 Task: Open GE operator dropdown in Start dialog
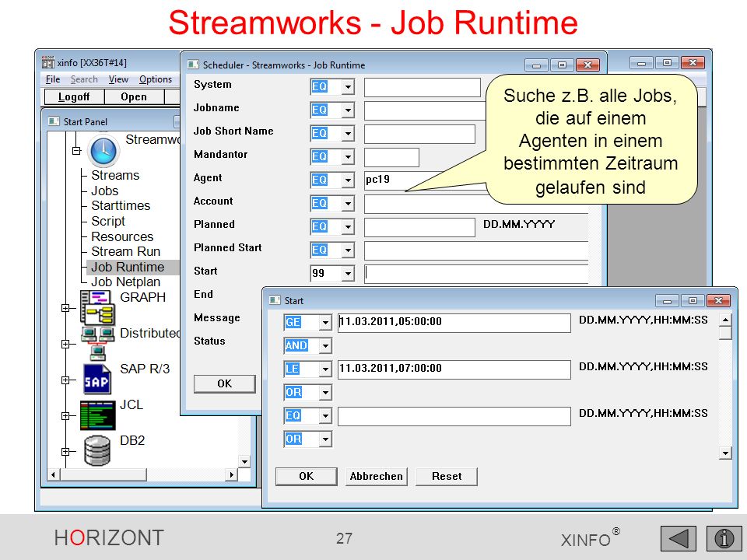pyautogui.click(x=325, y=322)
